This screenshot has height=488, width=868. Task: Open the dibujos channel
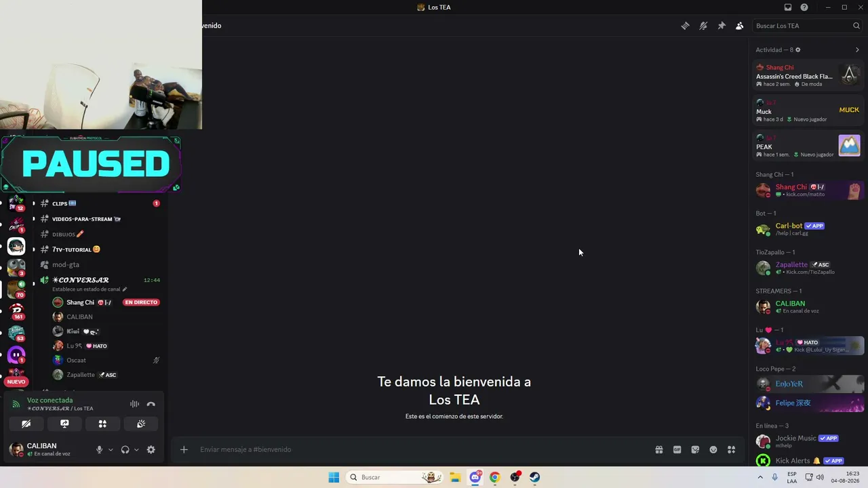100,234
